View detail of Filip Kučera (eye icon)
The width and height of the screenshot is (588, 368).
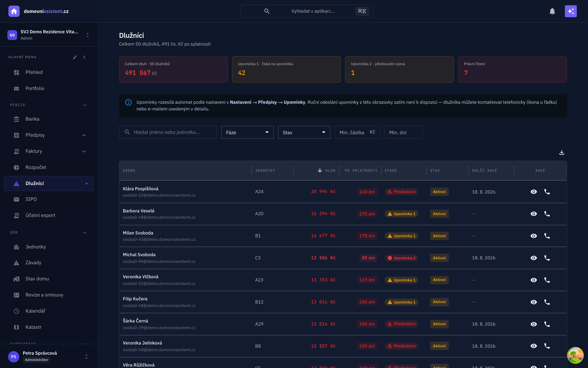tap(534, 302)
